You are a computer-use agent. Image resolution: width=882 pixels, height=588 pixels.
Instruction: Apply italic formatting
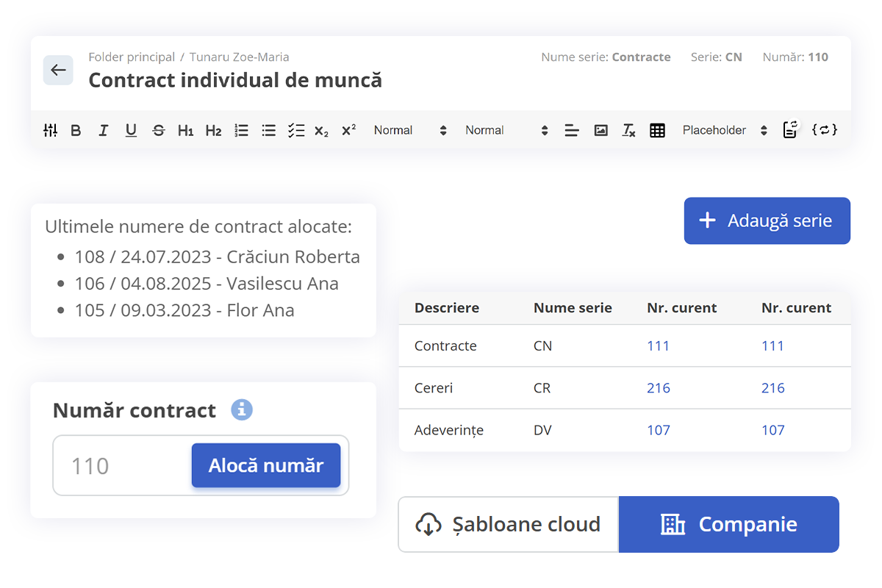pos(104,131)
